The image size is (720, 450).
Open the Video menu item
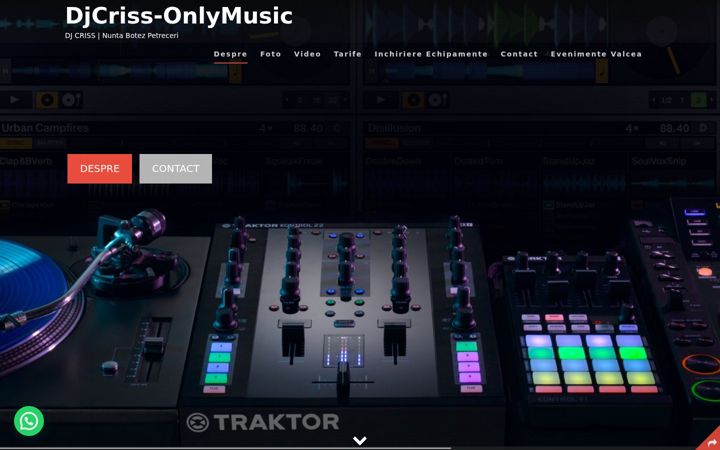click(x=307, y=54)
